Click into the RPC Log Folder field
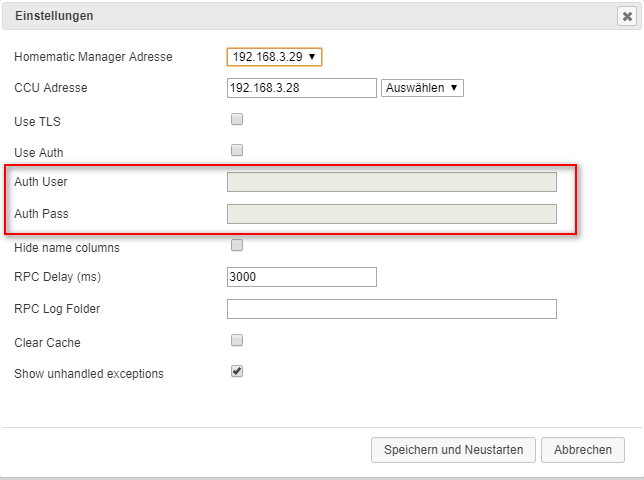Viewport: 644px width, 480px height. click(391, 309)
